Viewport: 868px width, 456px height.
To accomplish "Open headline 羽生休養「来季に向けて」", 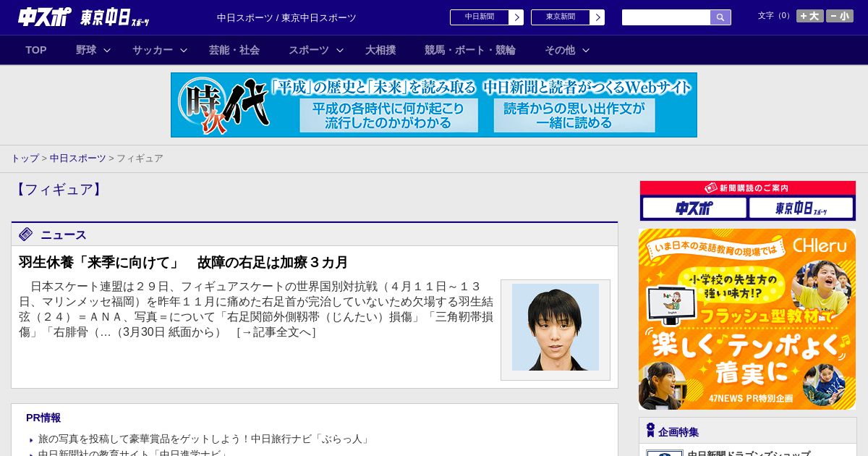I will pyautogui.click(x=184, y=262).
